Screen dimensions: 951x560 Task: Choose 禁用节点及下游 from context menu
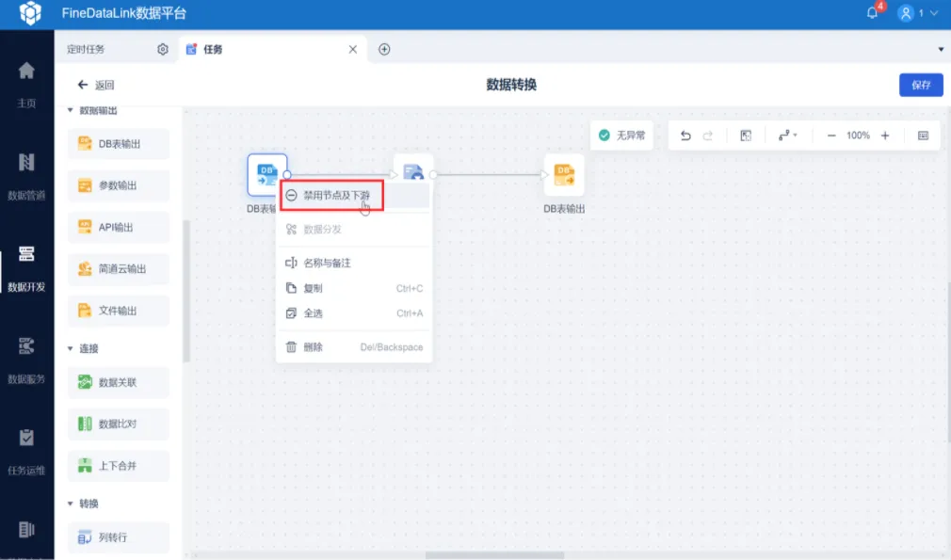pos(354,195)
